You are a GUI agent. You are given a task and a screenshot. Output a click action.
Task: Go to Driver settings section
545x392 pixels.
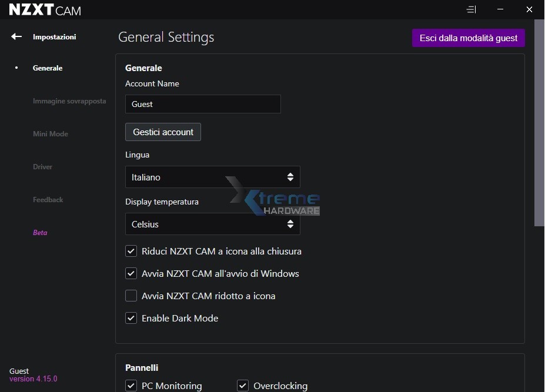[43, 167]
